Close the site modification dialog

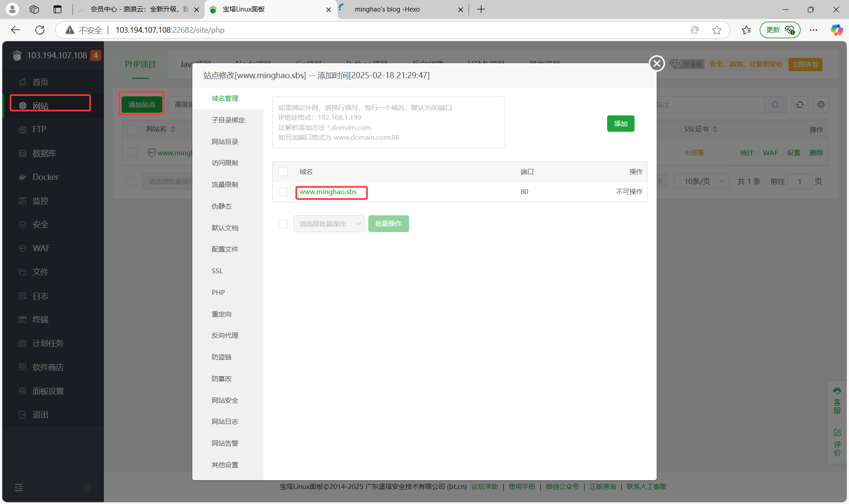click(x=657, y=64)
